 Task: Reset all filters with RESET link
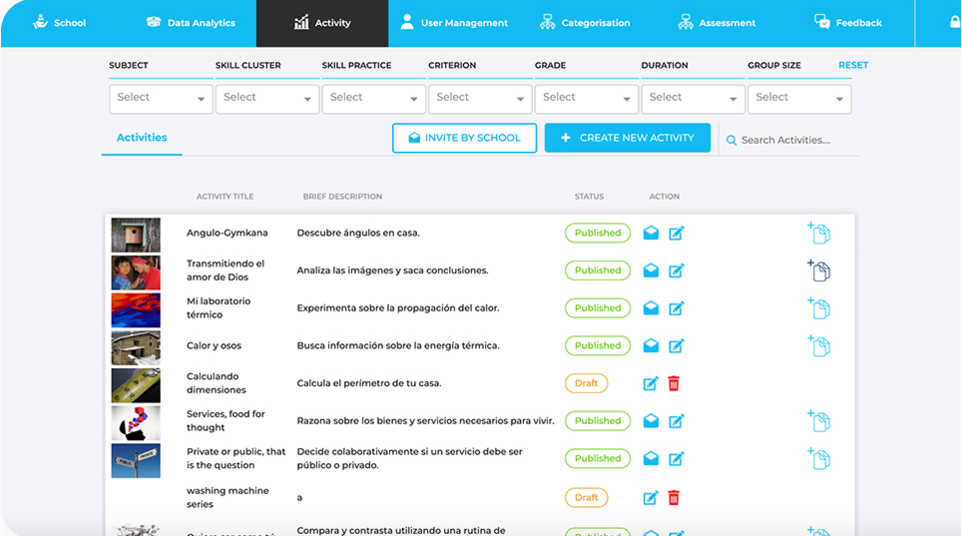tap(853, 65)
